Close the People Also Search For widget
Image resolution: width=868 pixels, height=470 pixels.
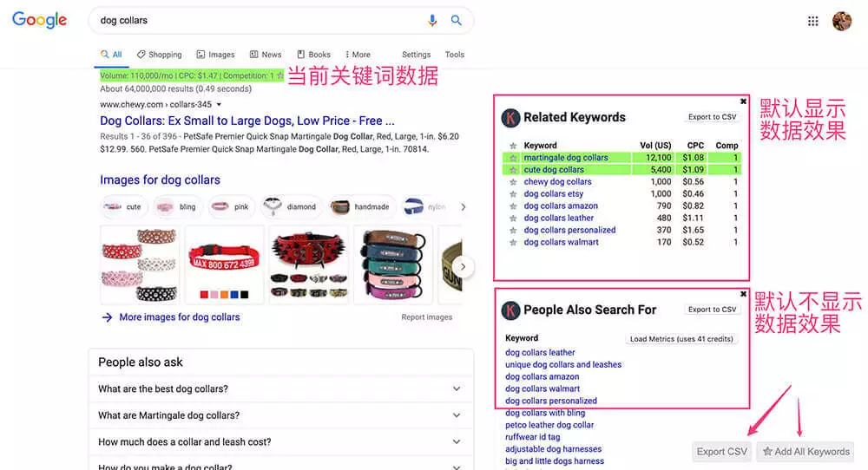click(x=743, y=294)
